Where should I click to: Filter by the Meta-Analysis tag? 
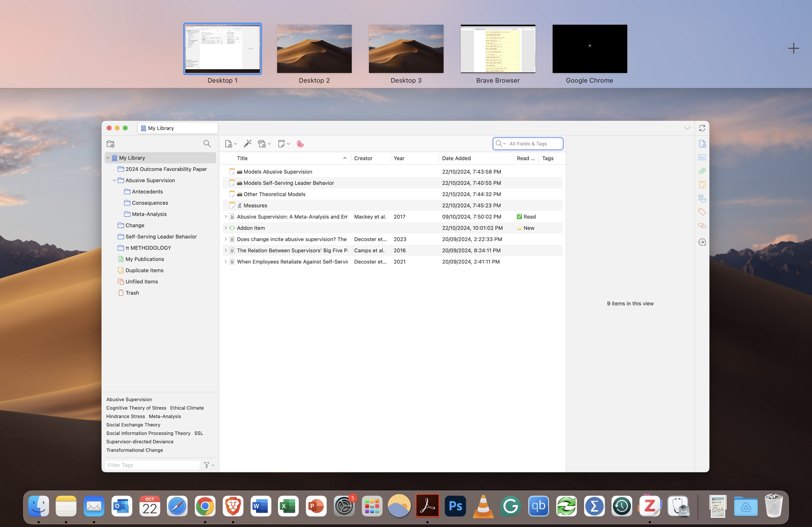[x=165, y=416]
